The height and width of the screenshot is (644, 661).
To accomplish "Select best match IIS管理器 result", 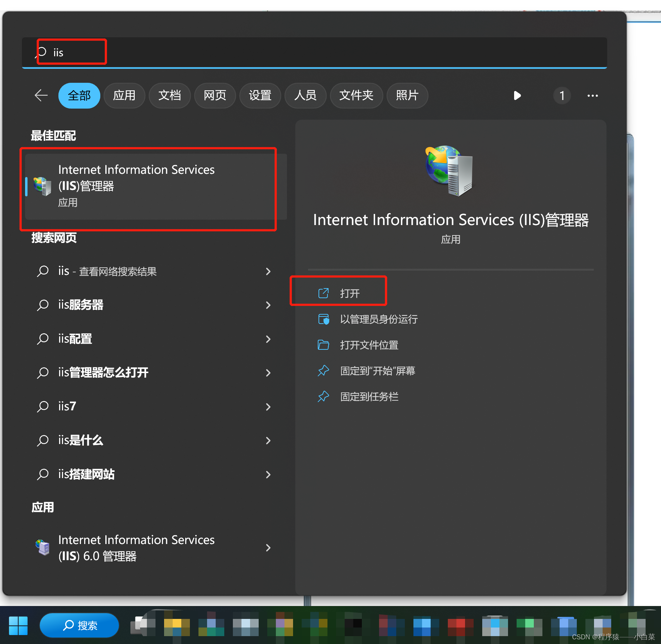I will (x=156, y=186).
